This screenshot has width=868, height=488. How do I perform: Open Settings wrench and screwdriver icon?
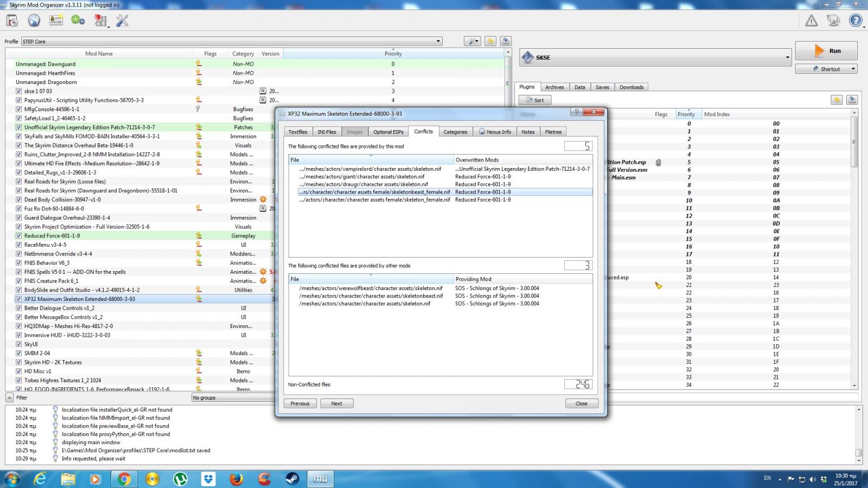(x=123, y=21)
